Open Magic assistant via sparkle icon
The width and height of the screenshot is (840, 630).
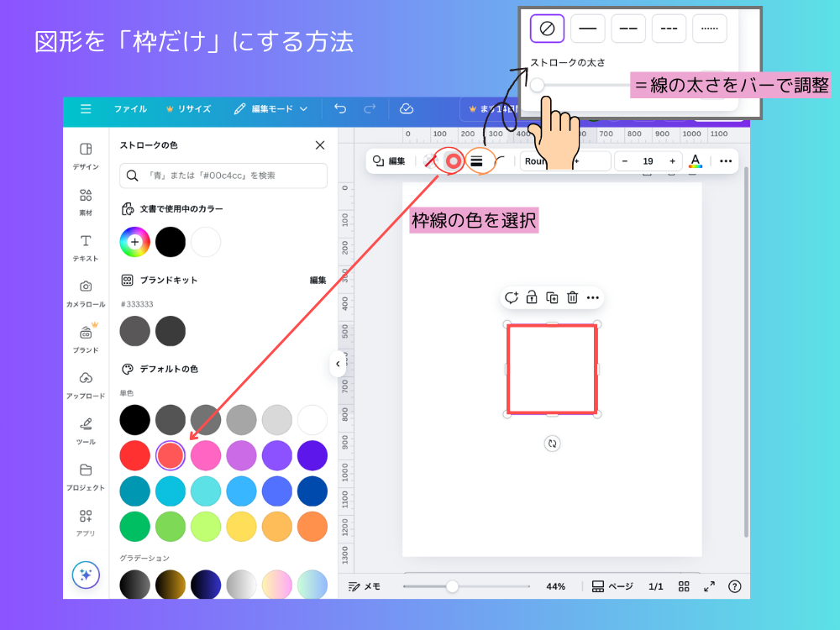click(85, 575)
